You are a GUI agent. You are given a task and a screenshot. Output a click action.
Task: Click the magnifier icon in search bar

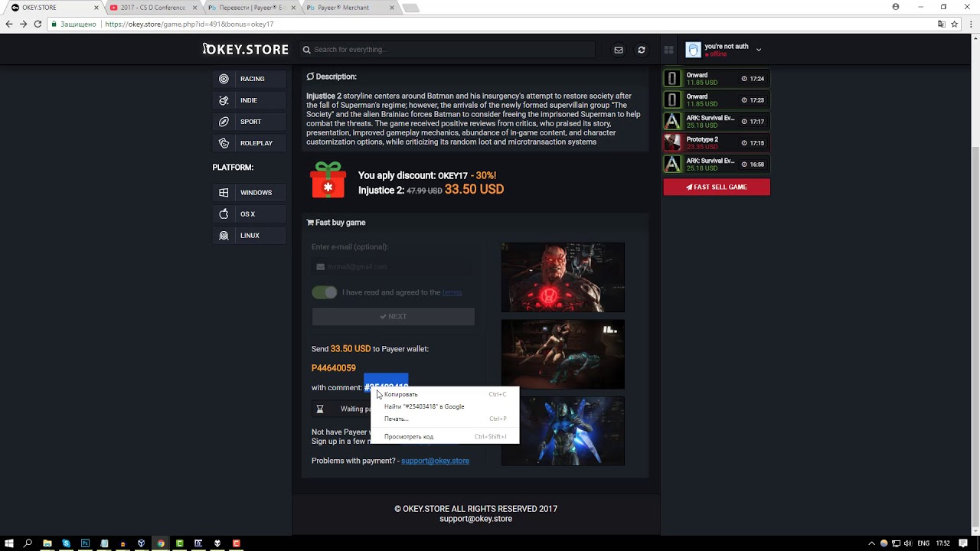point(306,50)
